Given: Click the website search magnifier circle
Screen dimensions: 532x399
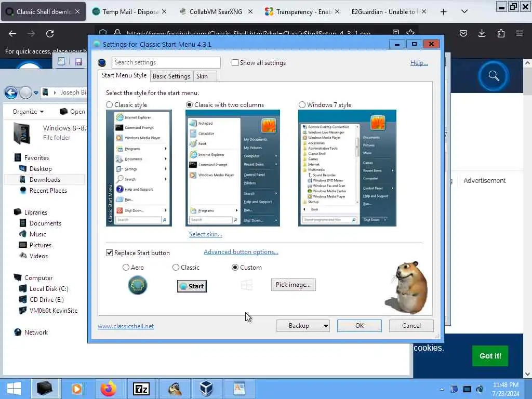Looking at the screenshot, I should 494,76.
